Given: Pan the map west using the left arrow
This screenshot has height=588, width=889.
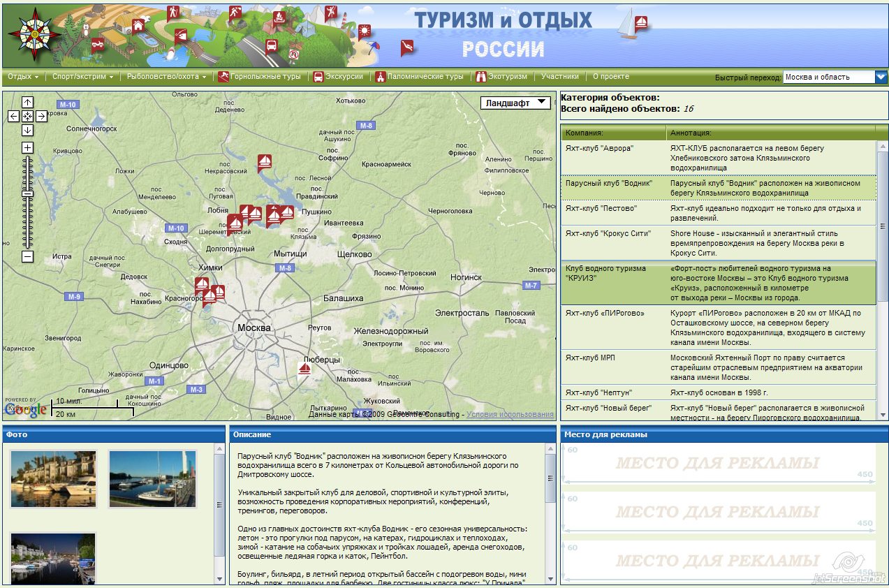Looking at the screenshot, I should [13, 115].
